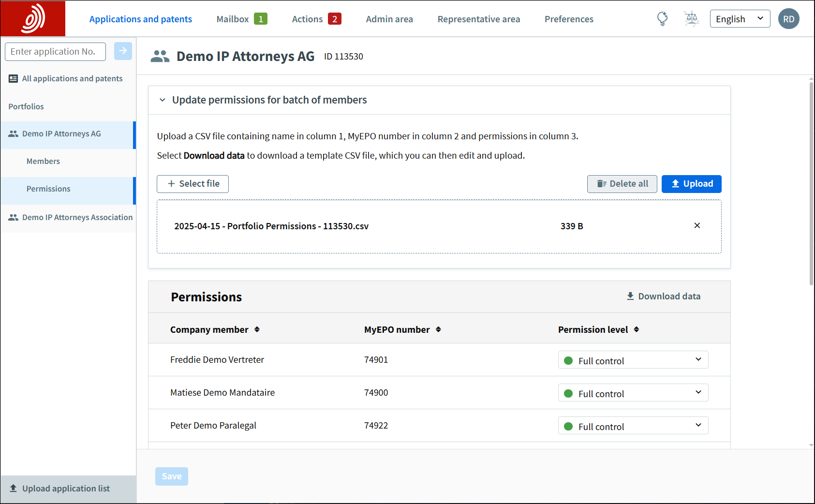Viewport: 815px width, 504px height.
Task: Click the EPO logo home icon
Action: [33, 19]
